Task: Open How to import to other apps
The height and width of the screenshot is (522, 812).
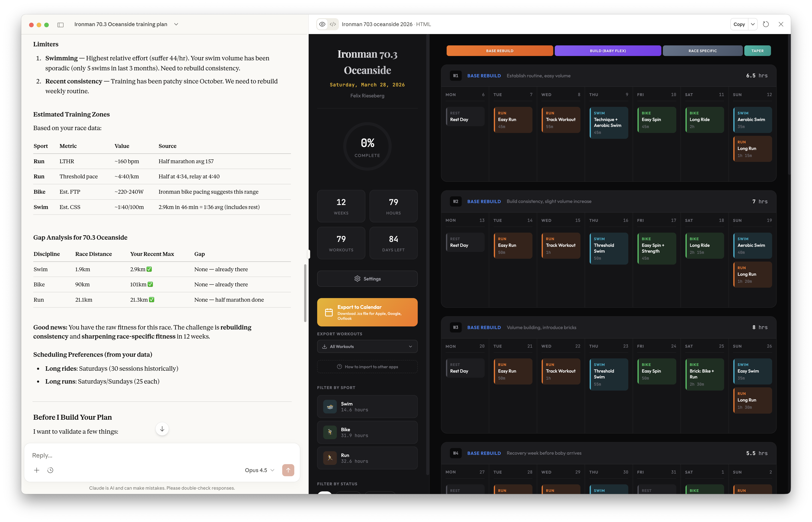Action: (367, 367)
